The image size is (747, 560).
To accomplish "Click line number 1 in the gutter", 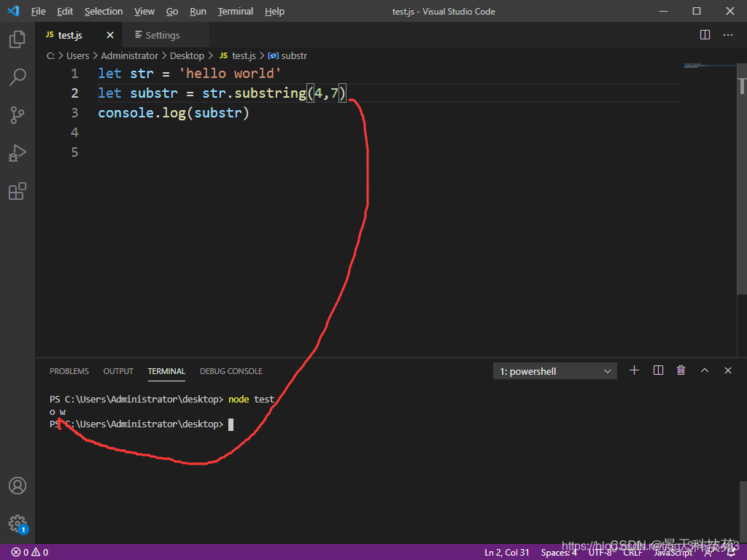I will coord(75,74).
